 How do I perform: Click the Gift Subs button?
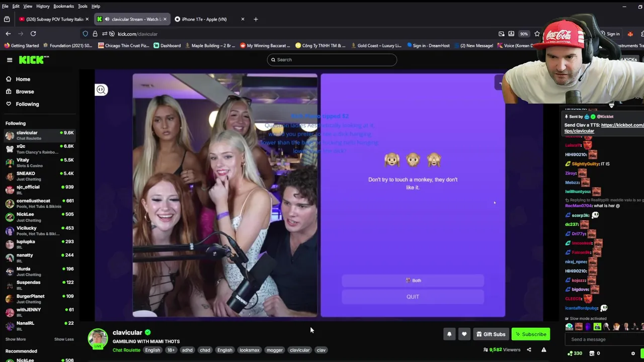click(491, 334)
